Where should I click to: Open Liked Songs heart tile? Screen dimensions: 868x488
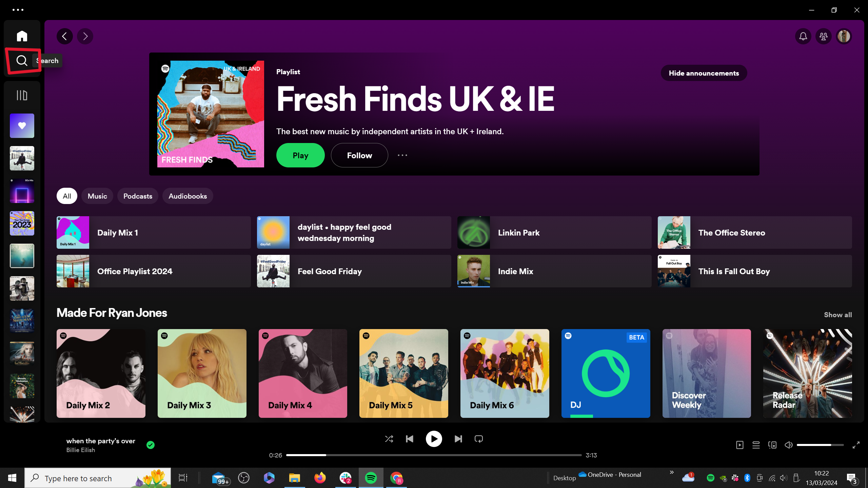pos(22,126)
